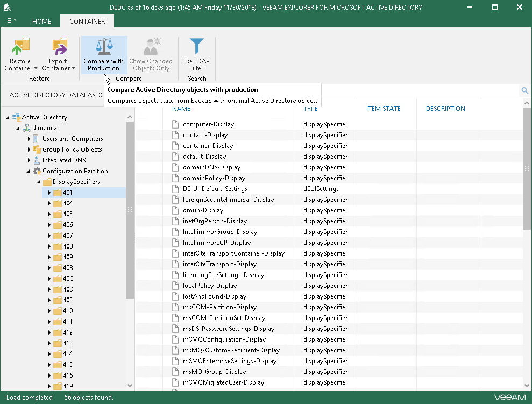Viewport: 532px width, 404px height.
Task: Sort by the ITEM STATE column
Action: (383, 109)
